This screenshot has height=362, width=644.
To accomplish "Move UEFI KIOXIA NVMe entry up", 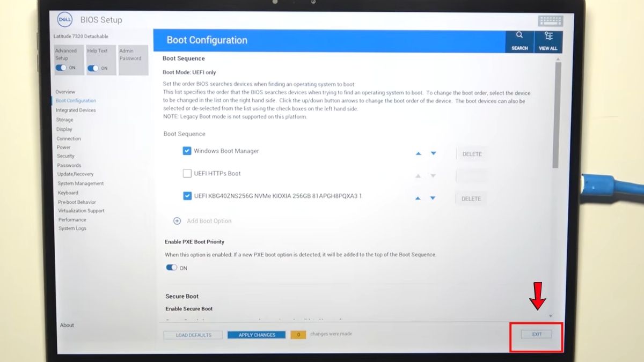I will (418, 198).
